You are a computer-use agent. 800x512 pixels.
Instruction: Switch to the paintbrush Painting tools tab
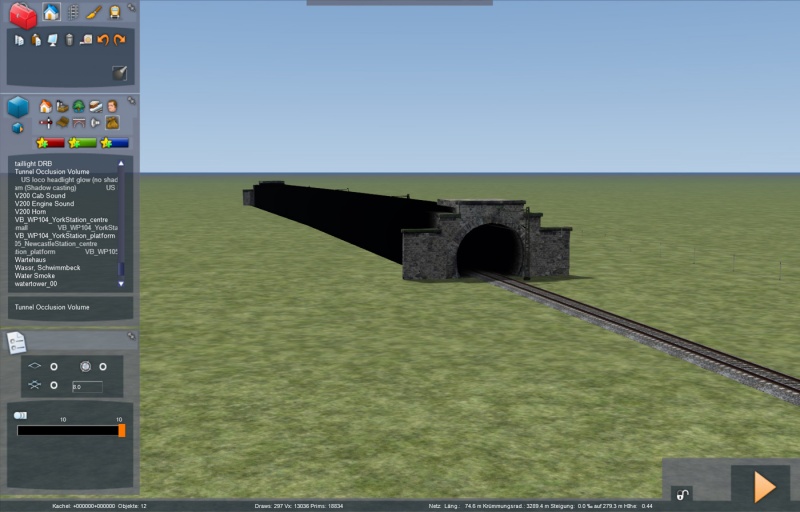tap(94, 12)
